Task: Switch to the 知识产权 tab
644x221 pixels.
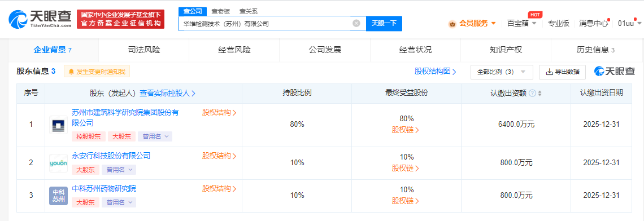Action: coord(506,50)
